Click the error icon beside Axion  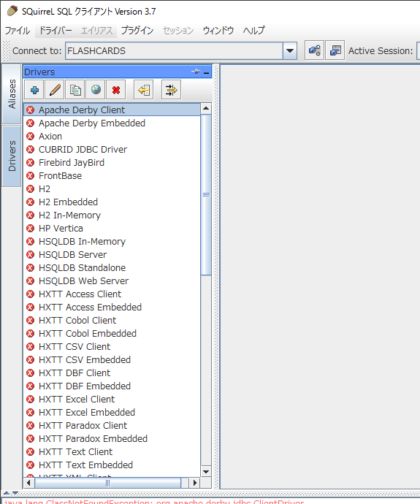click(x=31, y=137)
